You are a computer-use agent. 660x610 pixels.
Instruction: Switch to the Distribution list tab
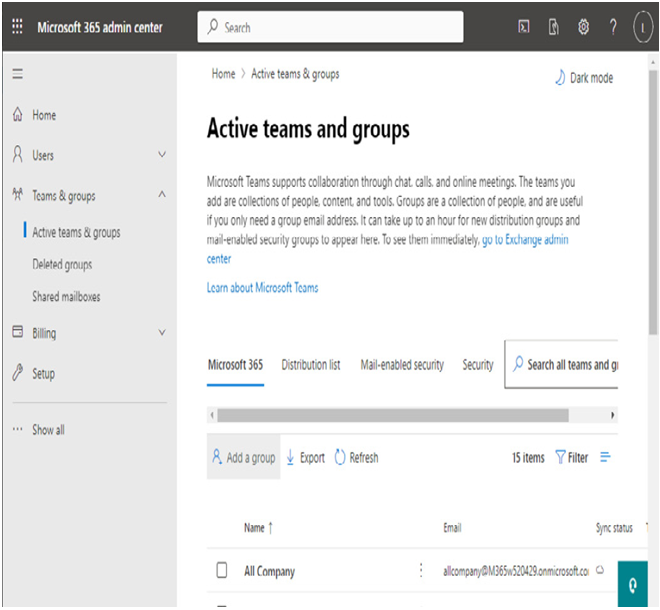(311, 365)
